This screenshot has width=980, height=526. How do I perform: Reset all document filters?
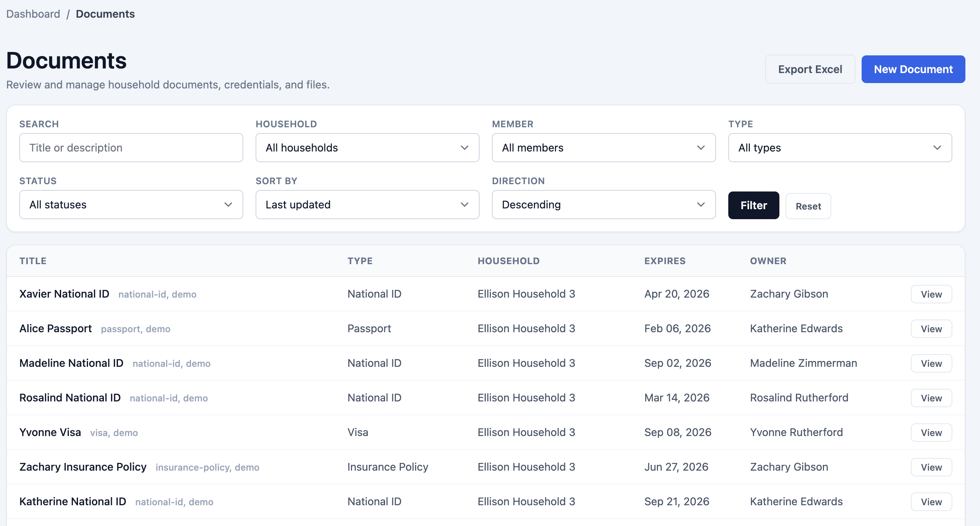point(808,206)
